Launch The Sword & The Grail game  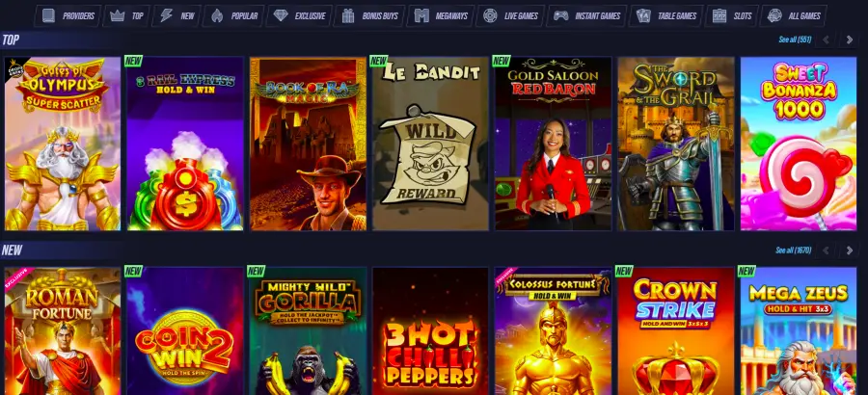pos(676,144)
